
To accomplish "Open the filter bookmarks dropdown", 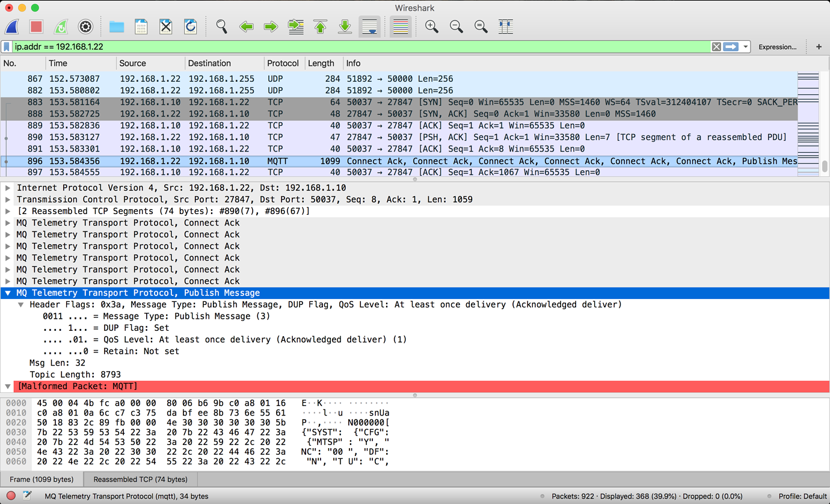I will tap(7, 46).
